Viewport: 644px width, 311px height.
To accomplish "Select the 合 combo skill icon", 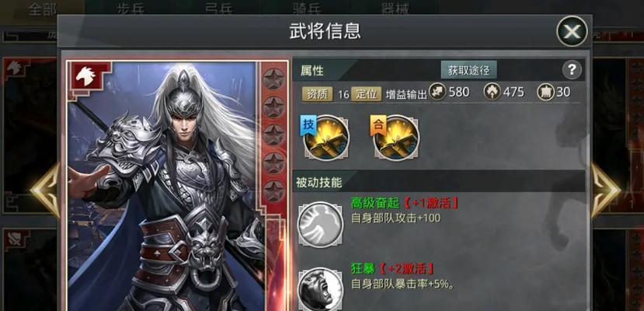I will [x=396, y=138].
